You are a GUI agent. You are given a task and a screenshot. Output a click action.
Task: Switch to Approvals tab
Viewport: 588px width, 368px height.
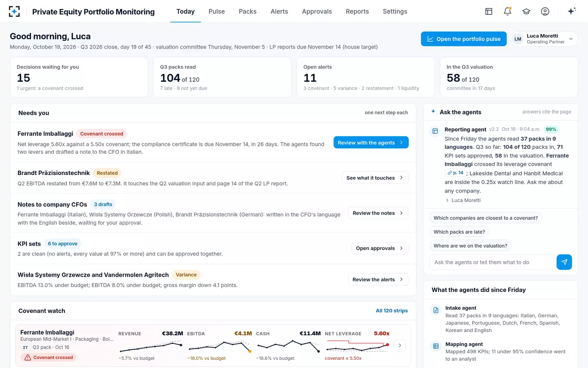pos(317,11)
